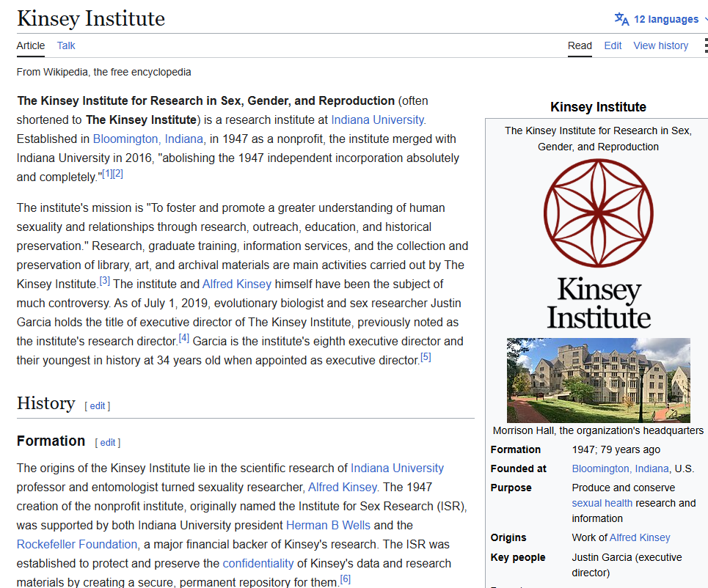The height and width of the screenshot is (588, 708).
Task: Jump to citation [4]
Action: (183, 338)
